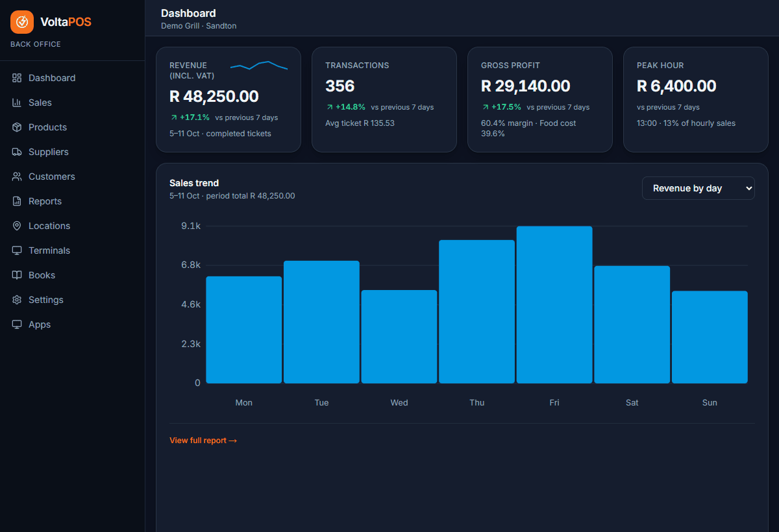Screen dimensions: 779x532
Task: Go to Locations
Action: 72,226
